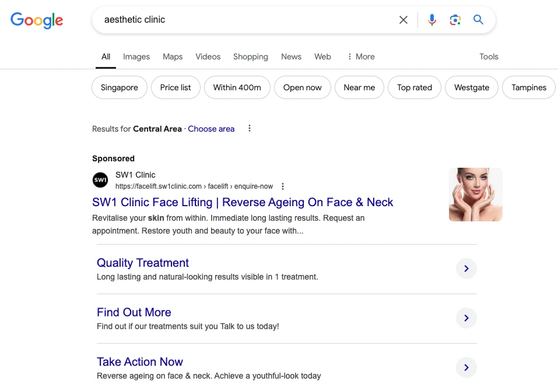This screenshot has width=558, height=392.
Task: Switch to the News tab
Action: click(x=291, y=57)
